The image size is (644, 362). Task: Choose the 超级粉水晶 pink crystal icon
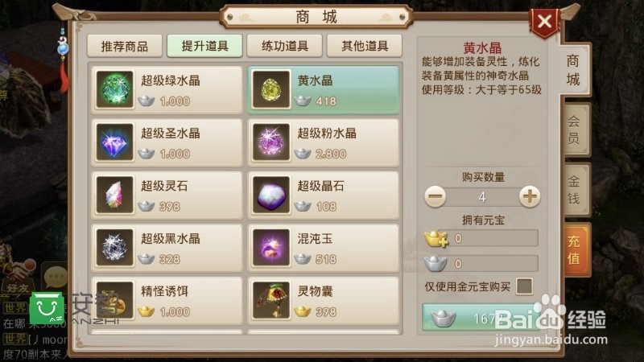coord(271,142)
